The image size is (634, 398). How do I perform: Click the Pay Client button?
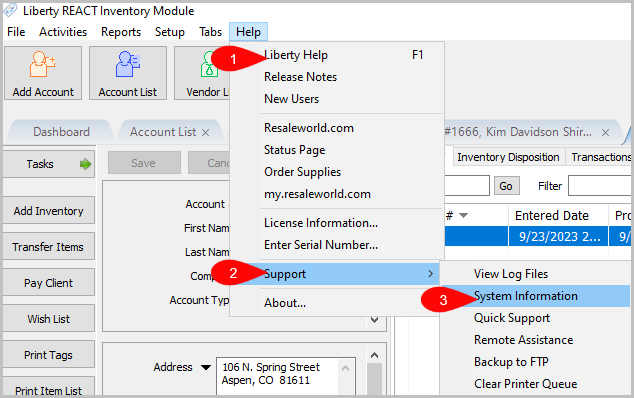pos(49,282)
